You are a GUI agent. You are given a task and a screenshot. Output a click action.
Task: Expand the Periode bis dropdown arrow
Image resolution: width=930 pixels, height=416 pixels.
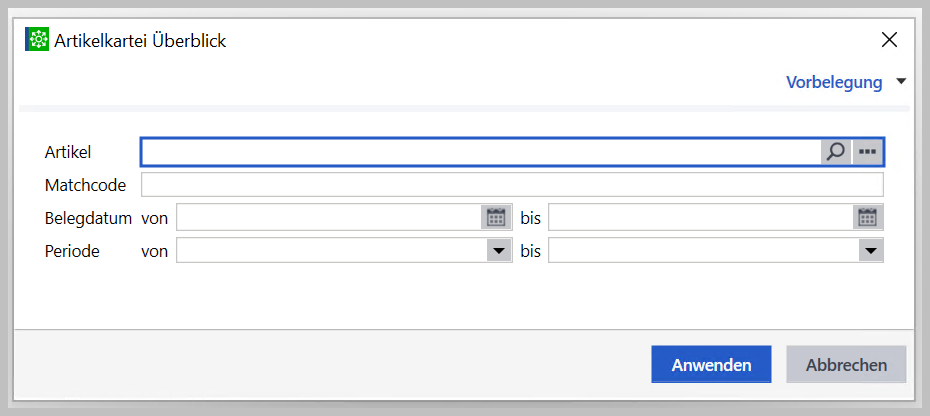pyautogui.click(x=868, y=251)
